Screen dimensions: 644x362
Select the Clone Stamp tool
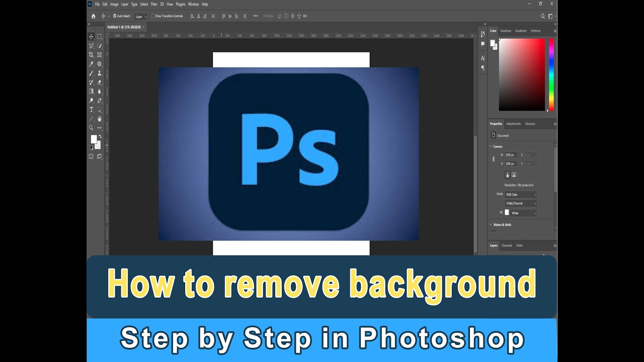point(99,73)
